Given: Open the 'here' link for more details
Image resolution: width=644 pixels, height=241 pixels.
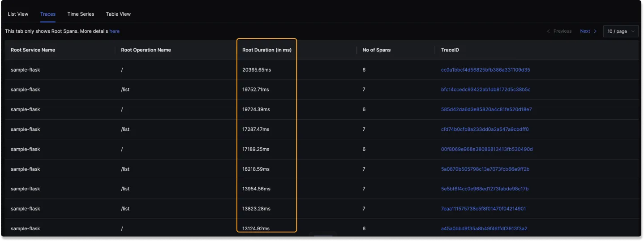Looking at the screenshot, I should 115,31.
